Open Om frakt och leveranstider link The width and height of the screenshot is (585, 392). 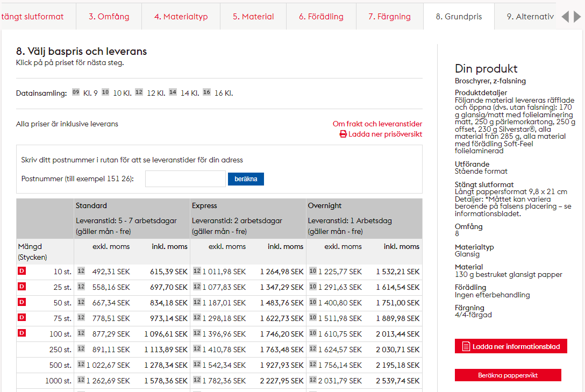pyautogui.click(x=377, y=124)
